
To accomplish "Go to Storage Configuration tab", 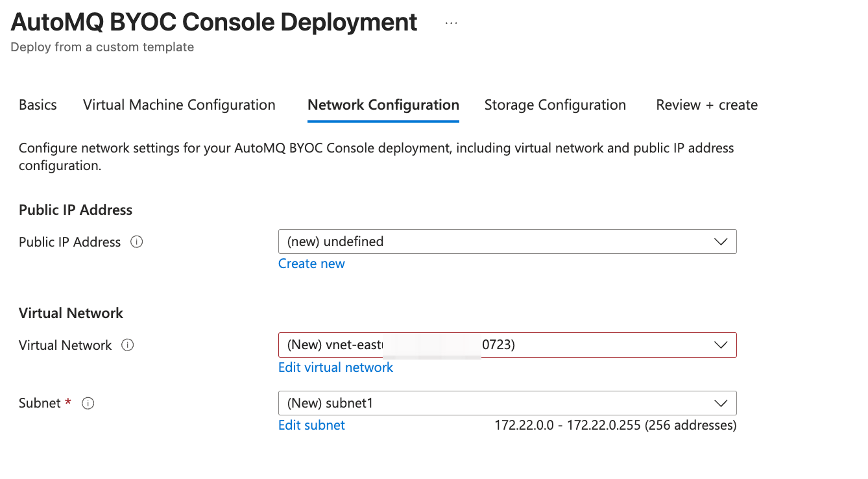I will pyautogui.click(x=555, y=105).
